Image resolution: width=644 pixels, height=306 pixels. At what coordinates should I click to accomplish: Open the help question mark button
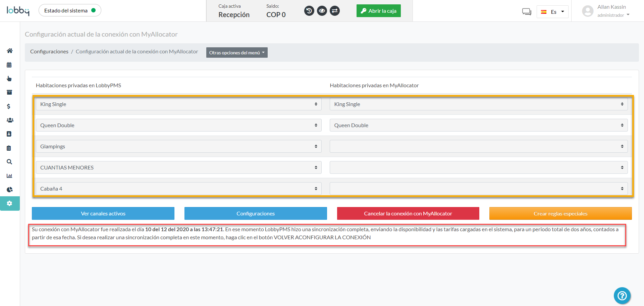pyautogui.click(x=622, y=296)
